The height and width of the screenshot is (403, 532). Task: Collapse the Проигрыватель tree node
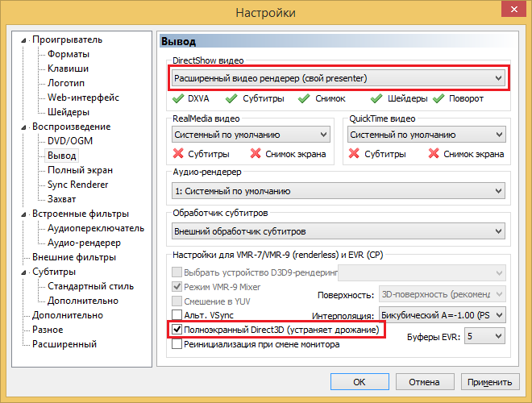coord(25,39)
